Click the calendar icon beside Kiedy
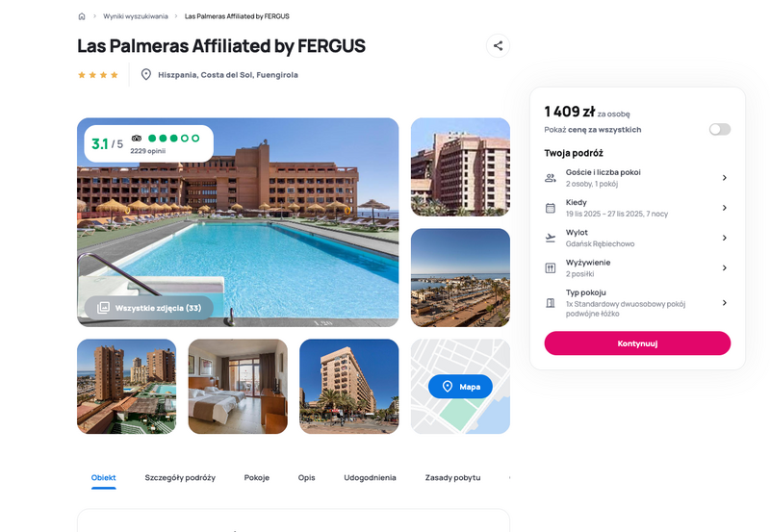Viewport: 770px width, 532px height. pyautogui.click(x=551, y=208)
